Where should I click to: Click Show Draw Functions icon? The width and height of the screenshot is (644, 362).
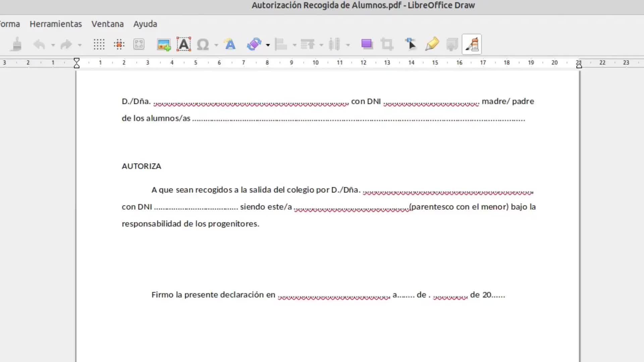point(472,44)
